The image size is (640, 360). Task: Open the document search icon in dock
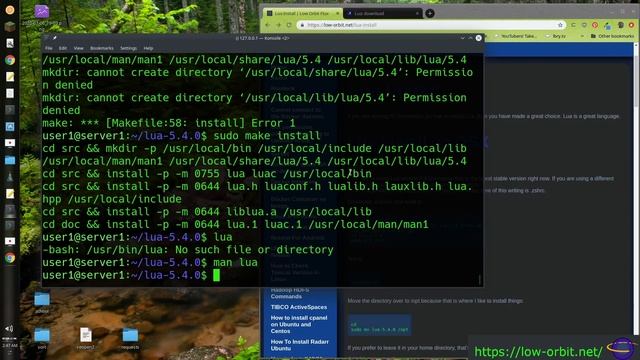click(10, 43)
